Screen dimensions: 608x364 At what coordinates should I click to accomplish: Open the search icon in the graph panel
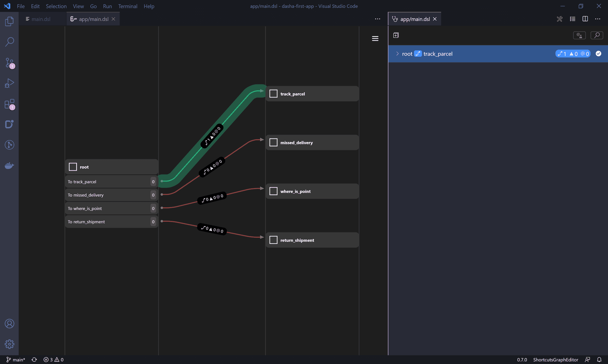click(597, 35)
